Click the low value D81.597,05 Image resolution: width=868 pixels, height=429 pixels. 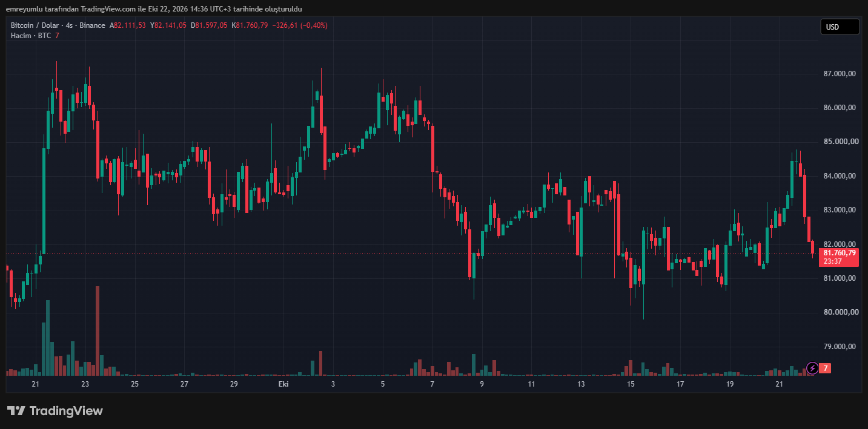click(x=209, y=25)
